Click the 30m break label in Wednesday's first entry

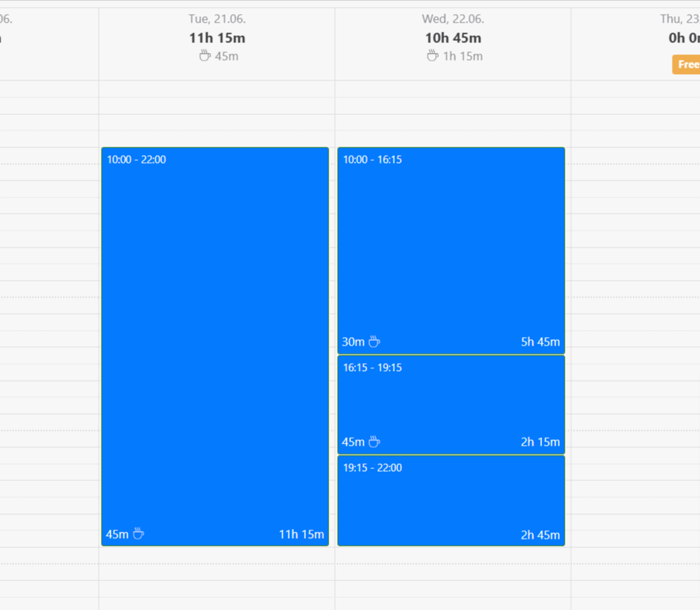tap(353, 342)
